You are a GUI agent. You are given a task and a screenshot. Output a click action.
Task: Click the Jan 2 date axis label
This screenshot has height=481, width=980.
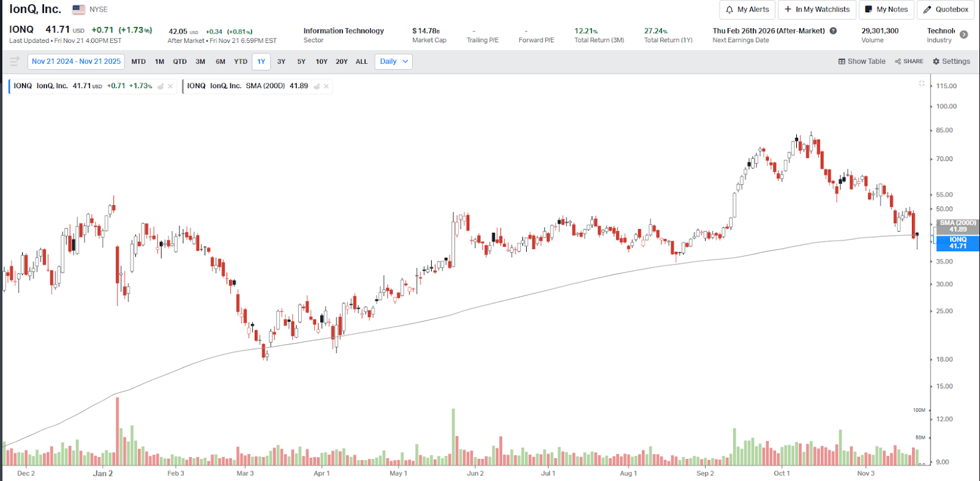pos(103,474)
